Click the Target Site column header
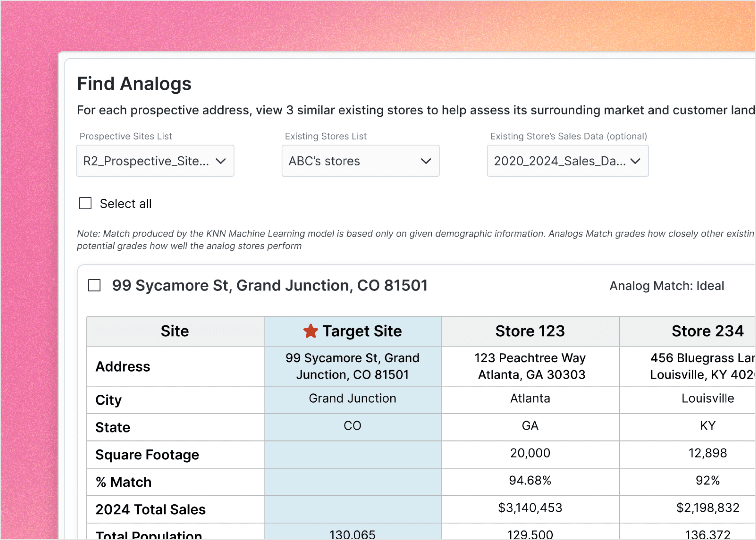756x540 pixels. (362, 331)
